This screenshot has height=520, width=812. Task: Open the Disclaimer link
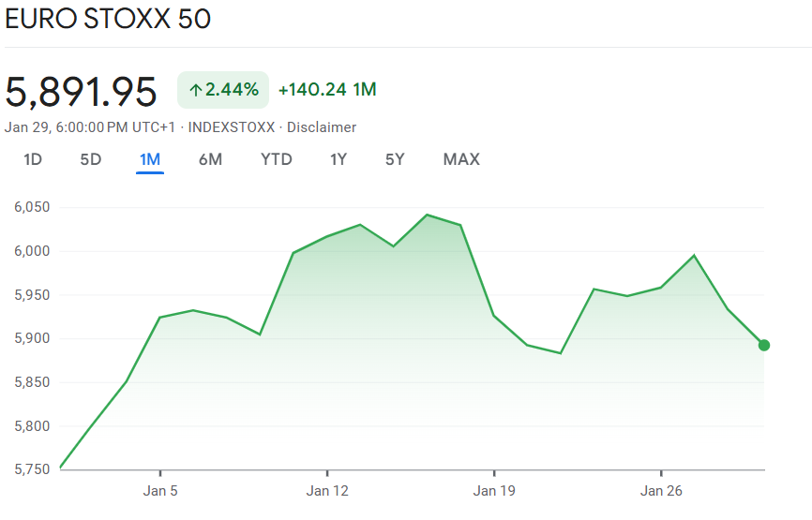tap(322, 126)
